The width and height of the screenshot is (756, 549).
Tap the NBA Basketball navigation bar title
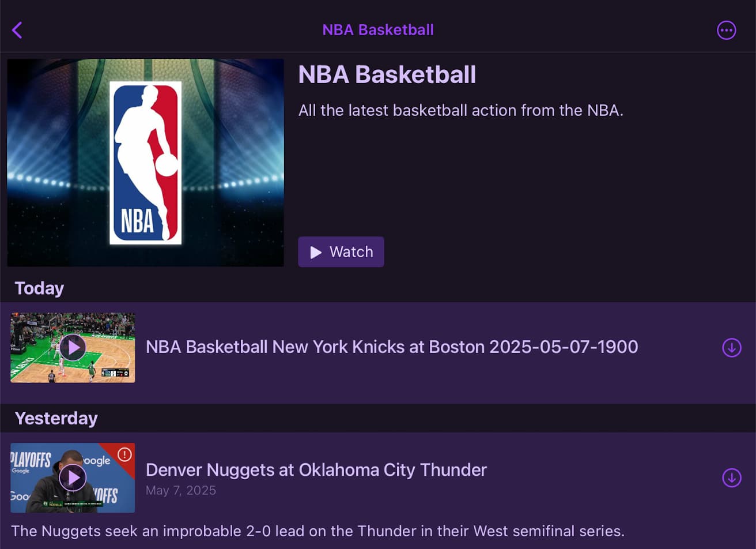[x=378, y=30]
